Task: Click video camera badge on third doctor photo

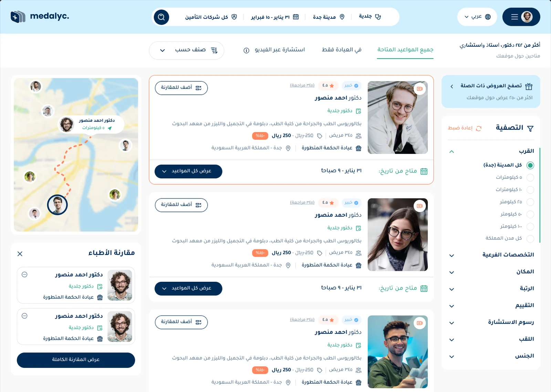Action: (420, 323)
